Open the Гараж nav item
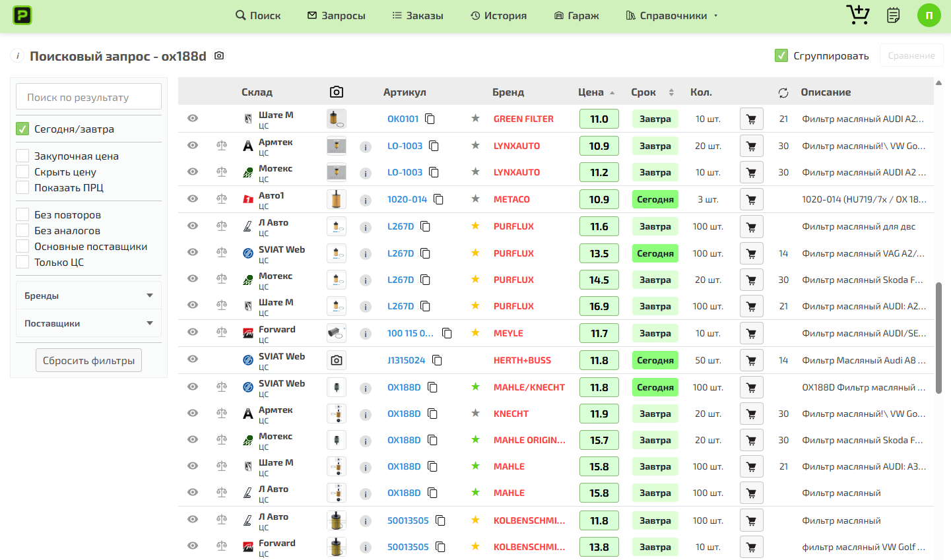This screenshot has height=560, width=951. (577, 15)
